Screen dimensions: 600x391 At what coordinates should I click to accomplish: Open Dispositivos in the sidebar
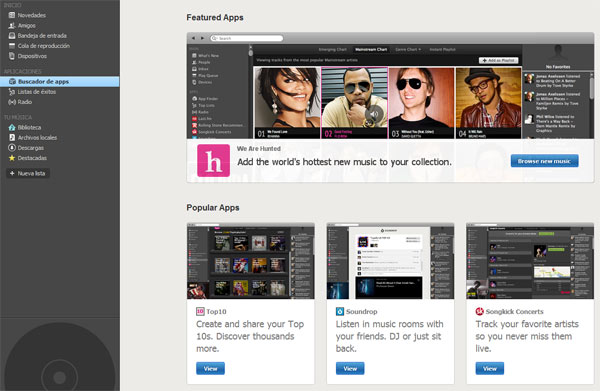point(28,56)
